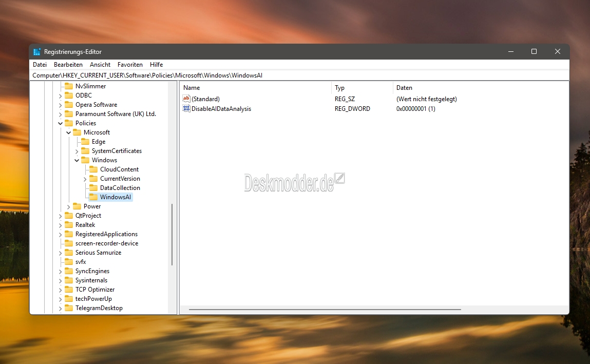This screenshot has height=364, width=590.
Task: Expand the ODBC key
Action: tap(60, 96)
